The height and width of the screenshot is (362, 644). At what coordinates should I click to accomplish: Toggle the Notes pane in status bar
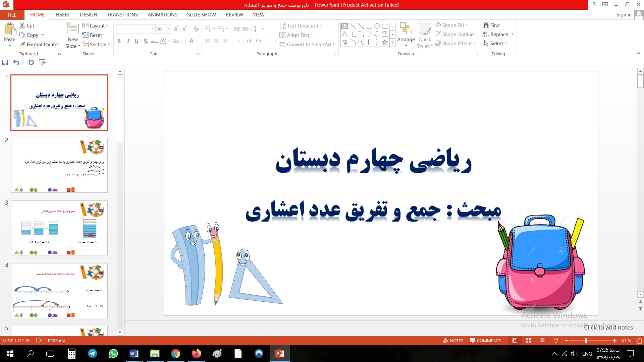tap(453, 341)
